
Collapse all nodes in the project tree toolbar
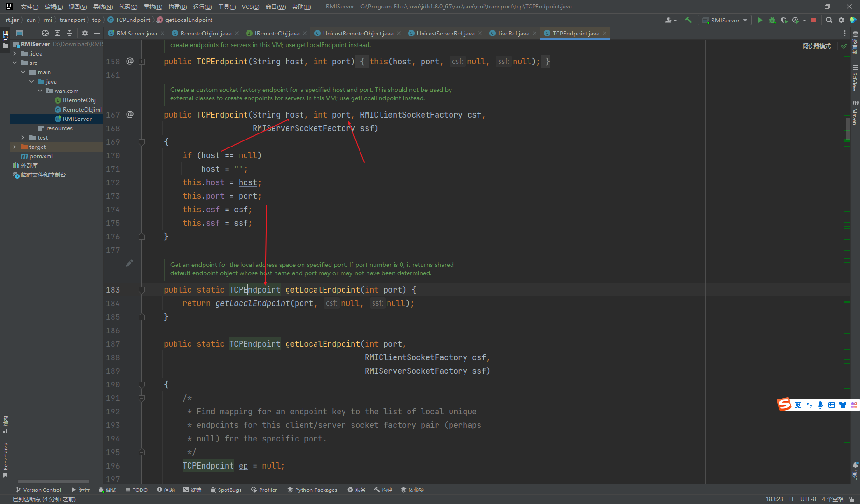tap(70, 33)
